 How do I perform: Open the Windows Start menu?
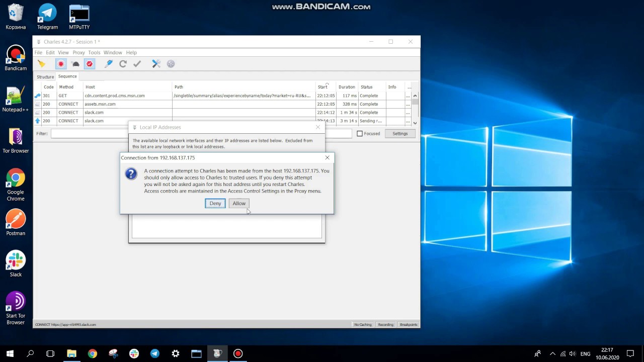coord(10,353)
